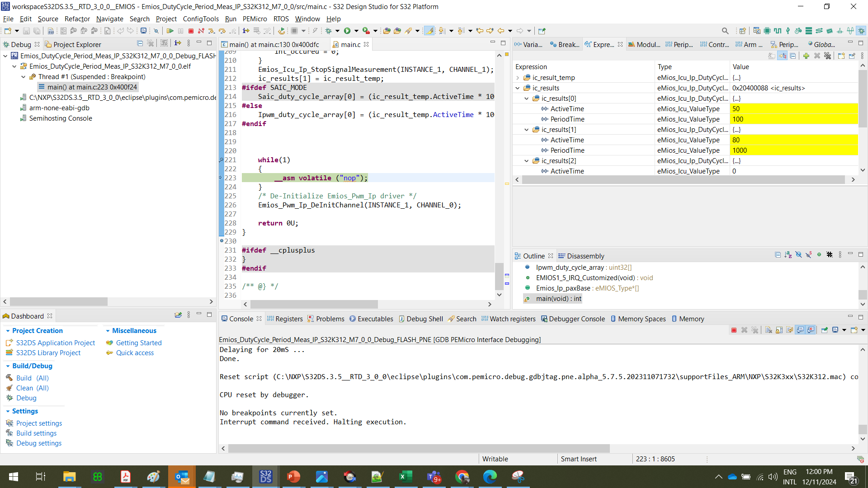
Task: Expand the ic_result_temp expression
Action: point(518,78)
